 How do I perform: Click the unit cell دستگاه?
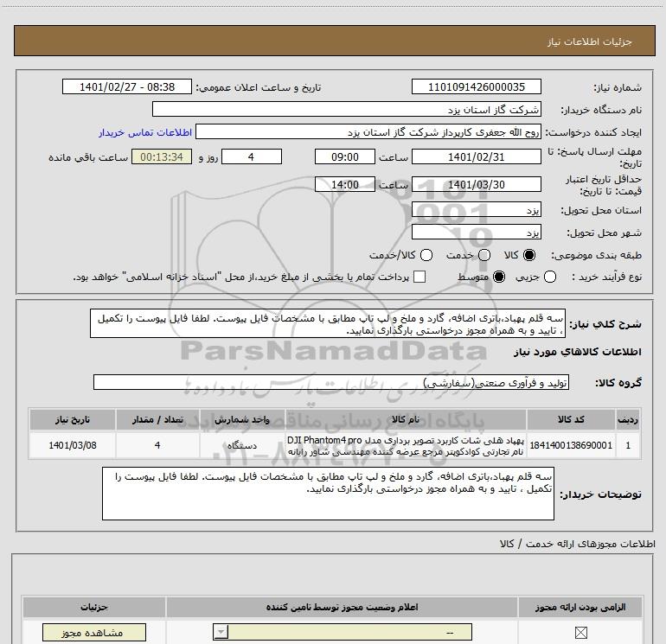tap(242, 445)
